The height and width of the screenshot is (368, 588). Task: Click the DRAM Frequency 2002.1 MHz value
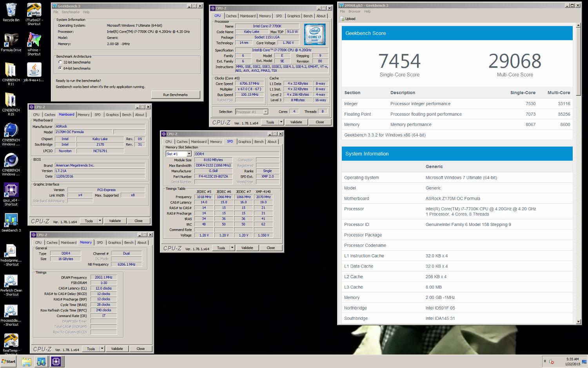pos(103,277)
